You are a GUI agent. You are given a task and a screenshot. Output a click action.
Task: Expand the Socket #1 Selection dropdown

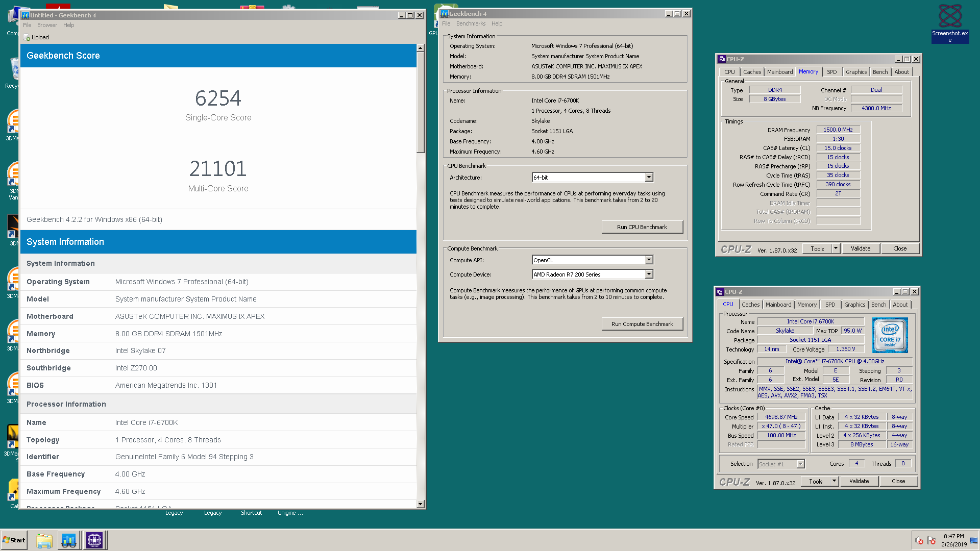800,464
